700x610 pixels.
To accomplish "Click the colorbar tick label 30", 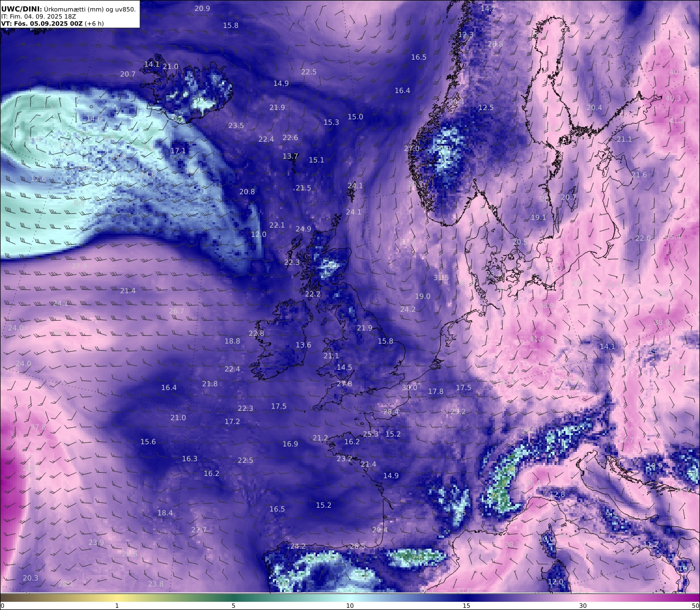I will 583,606.
